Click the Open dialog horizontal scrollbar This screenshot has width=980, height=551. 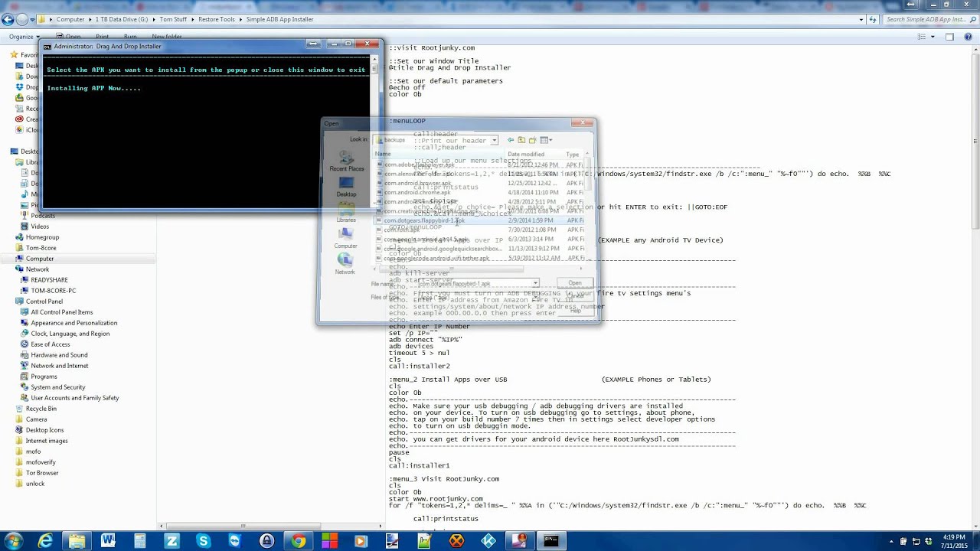[x=479, y=269]
